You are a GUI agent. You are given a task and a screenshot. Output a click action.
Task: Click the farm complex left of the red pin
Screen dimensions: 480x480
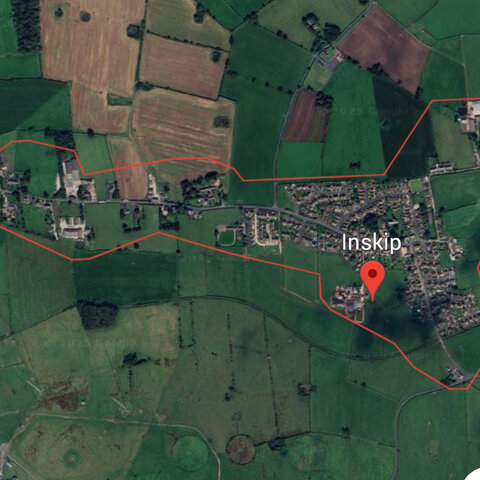[348, 302]
